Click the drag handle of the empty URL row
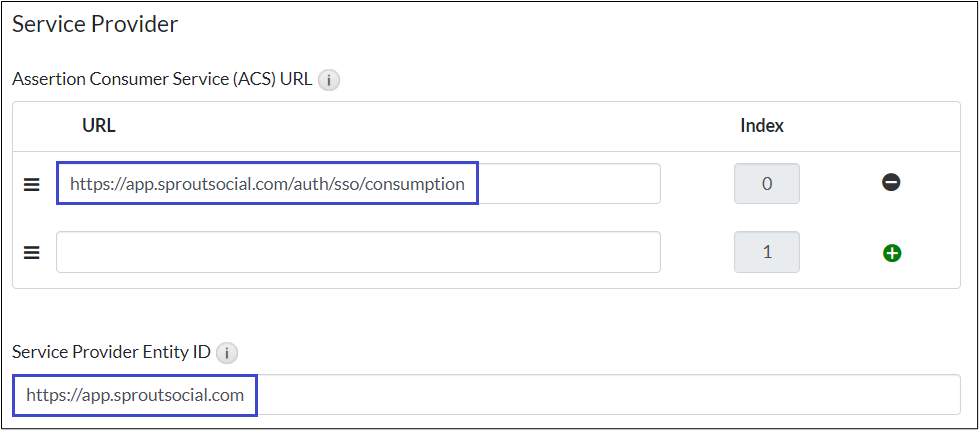 click(x=32, y=252)
